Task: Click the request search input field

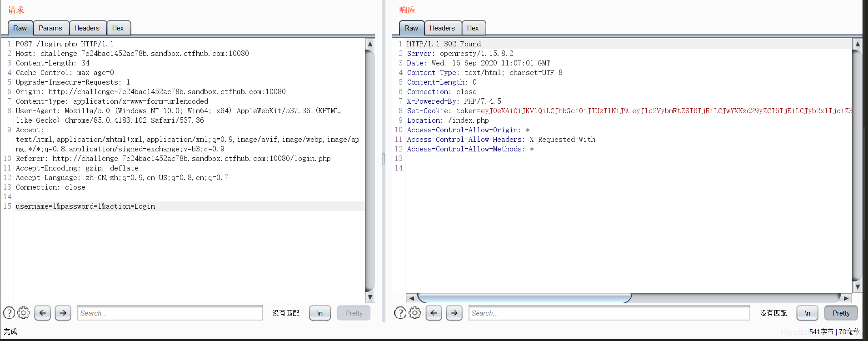Action: [170, 313]
